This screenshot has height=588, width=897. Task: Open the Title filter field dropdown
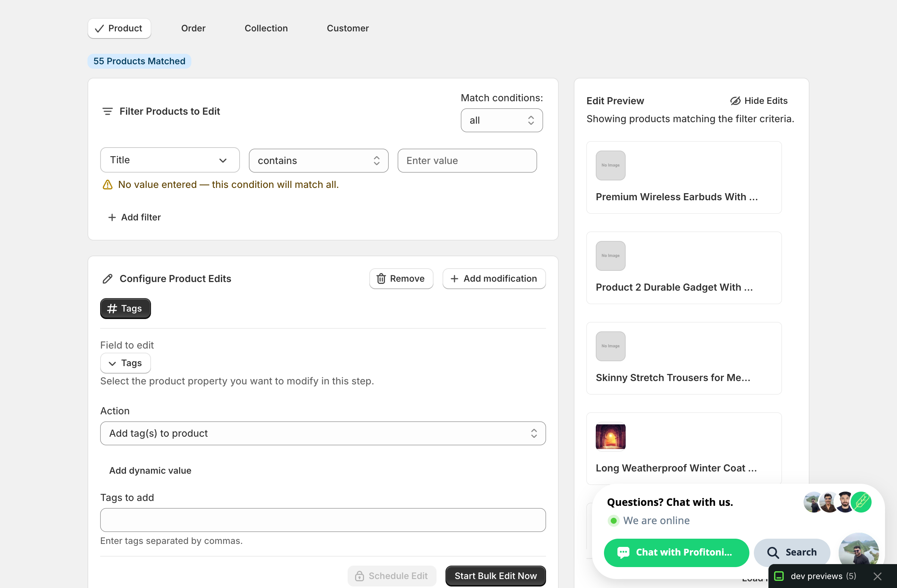coord(170,160)
